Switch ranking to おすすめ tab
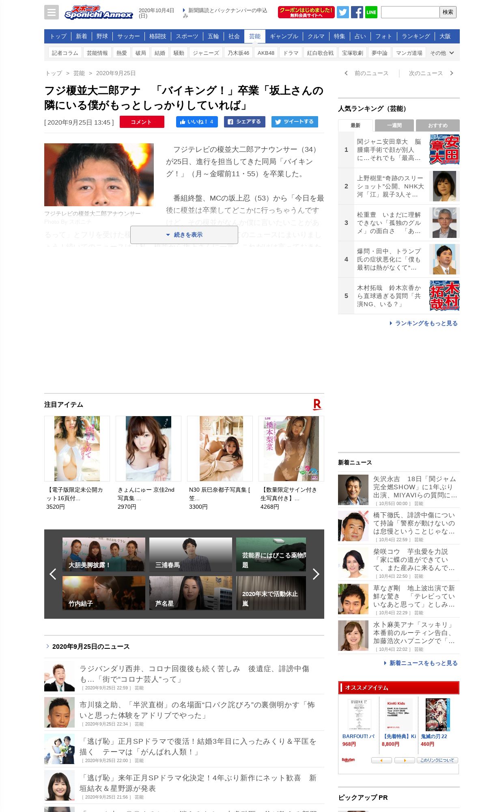 (x=438, y=125)
